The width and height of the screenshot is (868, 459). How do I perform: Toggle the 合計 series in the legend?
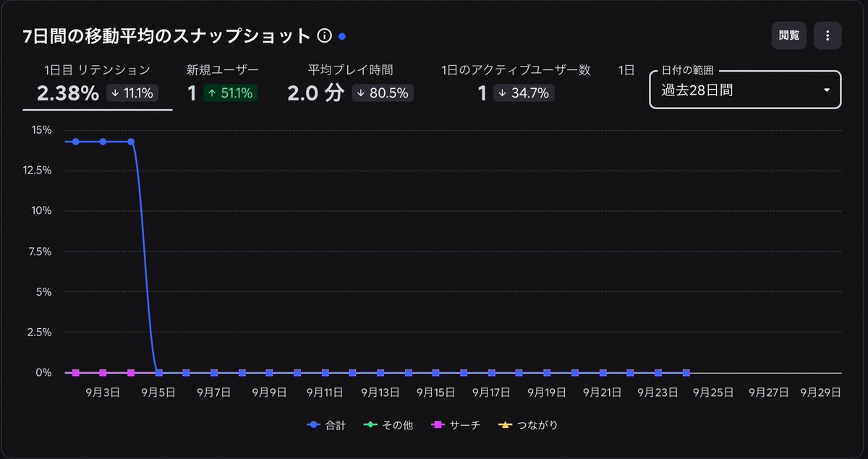click(x=326, y=425)
